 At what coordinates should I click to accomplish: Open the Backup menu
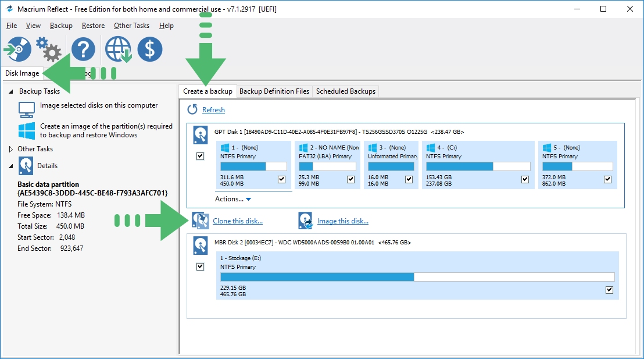click(61, 26)
